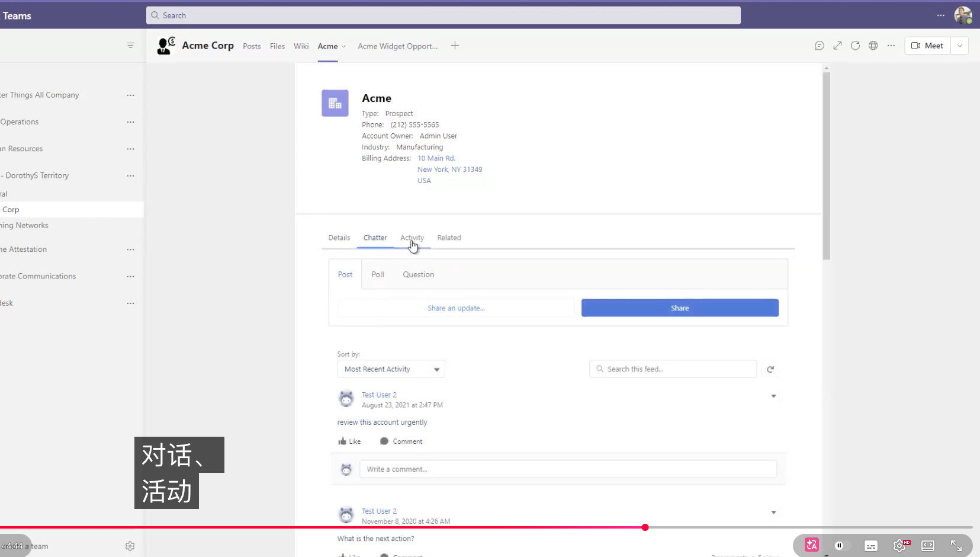The height and width of the screenshot is (557, 980).
Task: Seek the video using the red progress bar
Action: pos(486,527)
